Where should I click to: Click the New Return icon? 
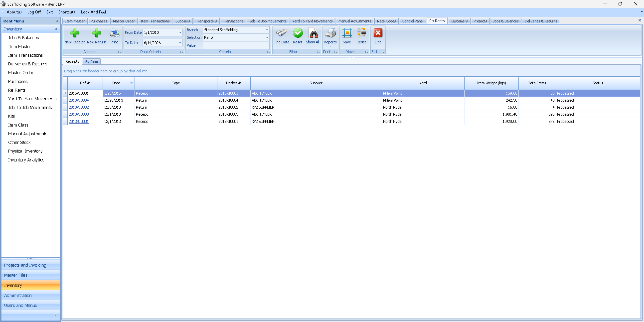[96, 33]
